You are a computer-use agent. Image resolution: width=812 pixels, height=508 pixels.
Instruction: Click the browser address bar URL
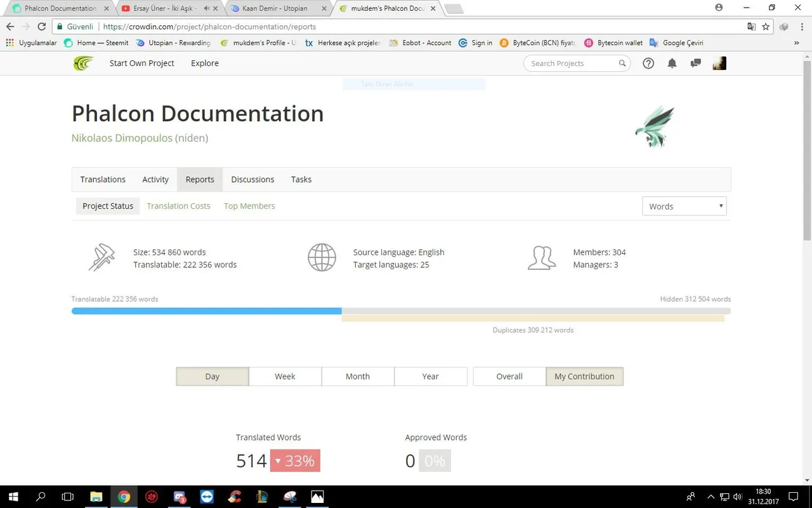click(x=209, y=27)
